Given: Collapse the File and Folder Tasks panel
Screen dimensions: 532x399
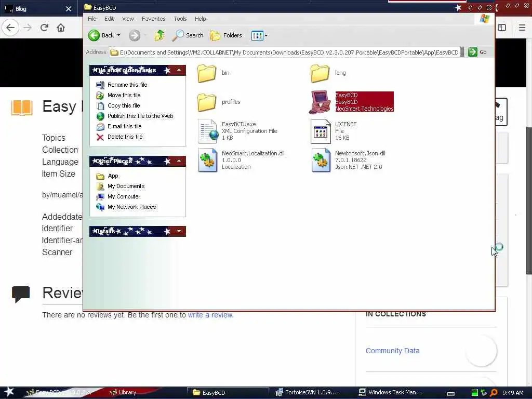Looking at the screenshot, I should point(179,70).
